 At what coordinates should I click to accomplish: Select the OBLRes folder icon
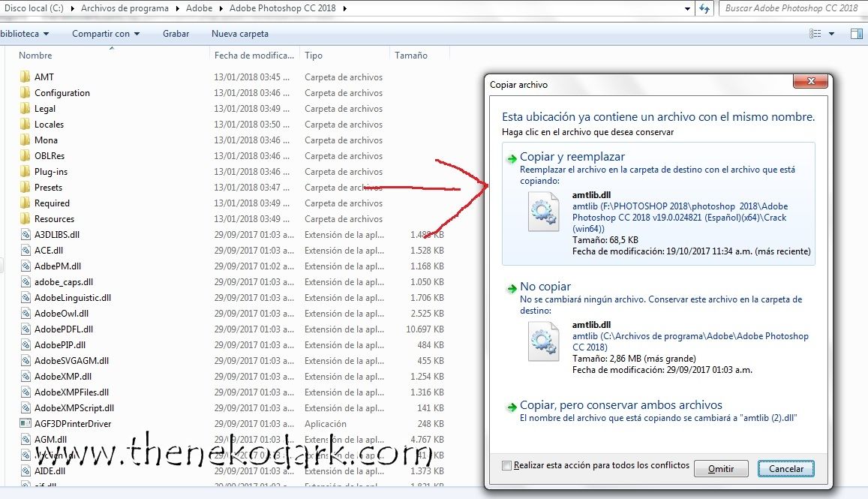(25, 155)
